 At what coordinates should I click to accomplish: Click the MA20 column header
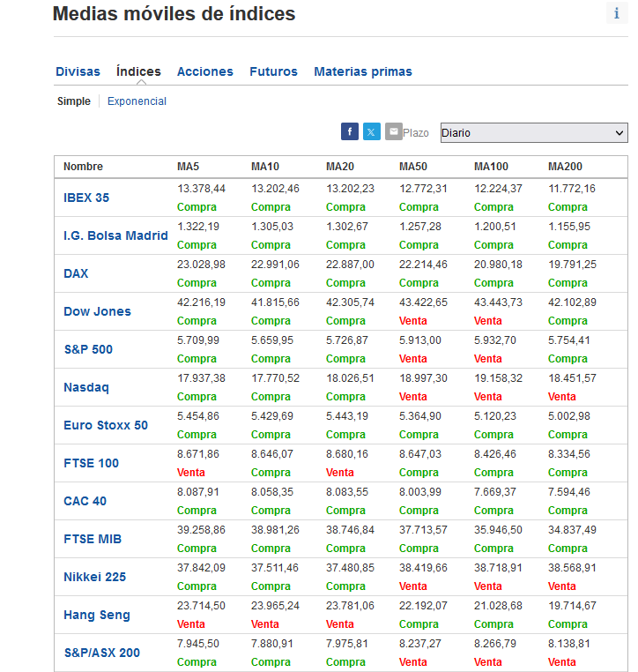[x=340, y=167]
